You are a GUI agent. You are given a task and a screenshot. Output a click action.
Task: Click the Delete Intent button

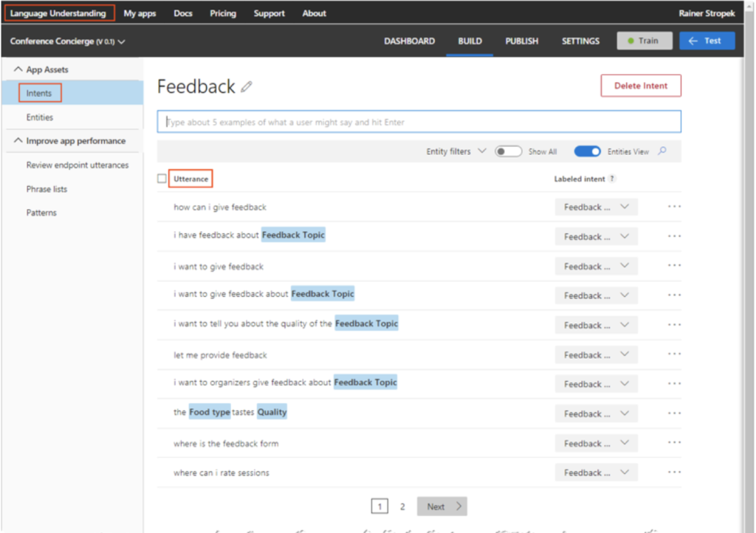pos(640,86)
